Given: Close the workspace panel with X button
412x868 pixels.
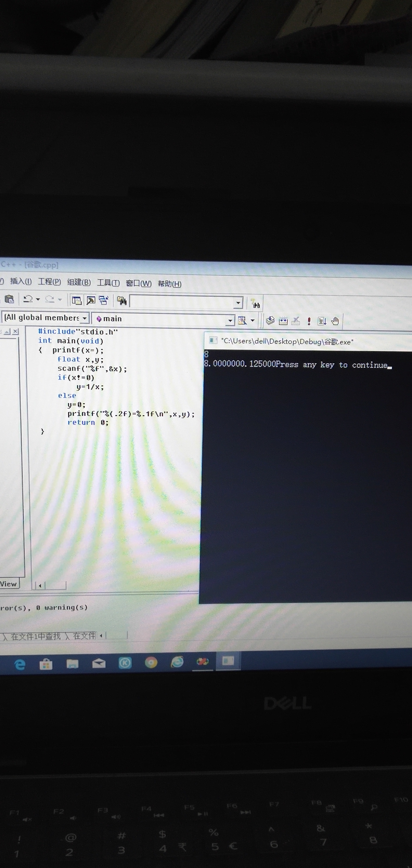Looking at the screenshot, I should (16, 332).
